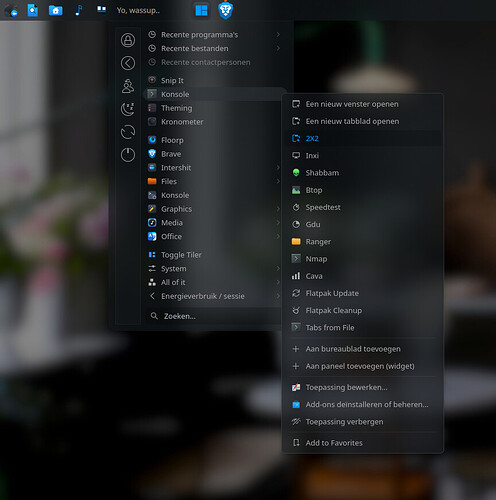Expand the All of it submenu arrow
This screenshot has height=500, width=496.
tap(278, 282)
